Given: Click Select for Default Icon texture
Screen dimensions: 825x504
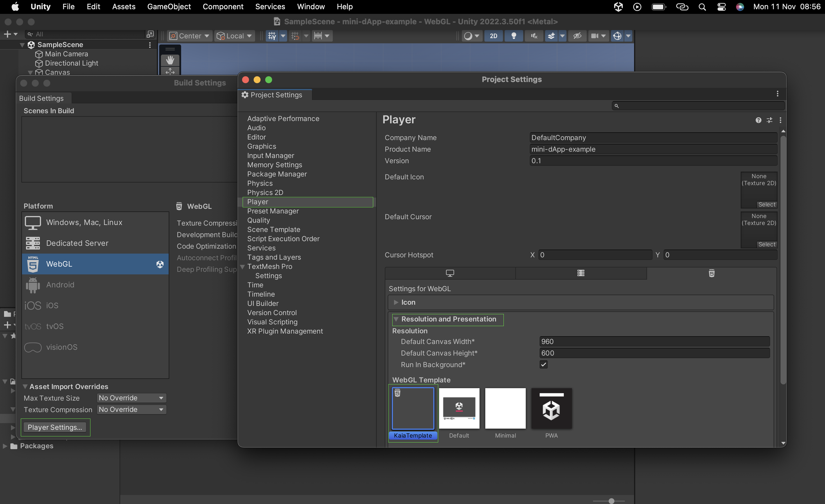Looking at the screenshot, I should [x=767, y=204].
